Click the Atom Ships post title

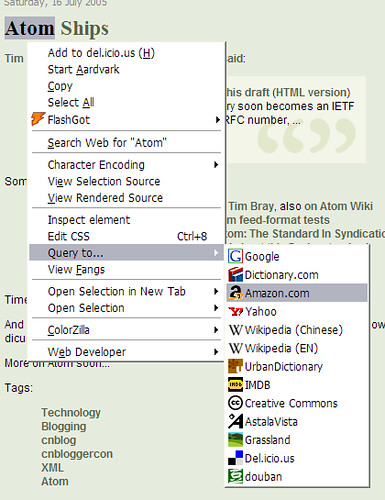(x=57, y=28)
